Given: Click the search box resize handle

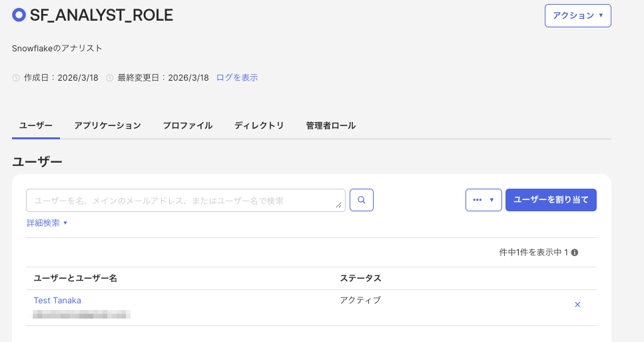Looking at the screenshot, I should coord(339,205).
